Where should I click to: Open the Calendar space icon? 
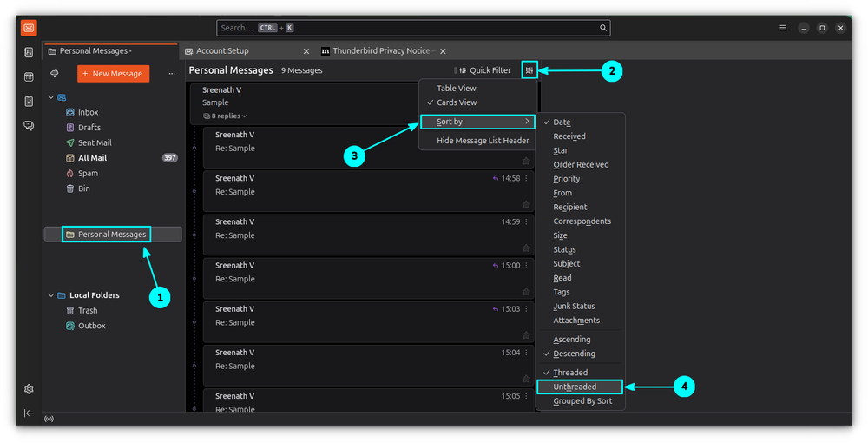click(29, 76)
